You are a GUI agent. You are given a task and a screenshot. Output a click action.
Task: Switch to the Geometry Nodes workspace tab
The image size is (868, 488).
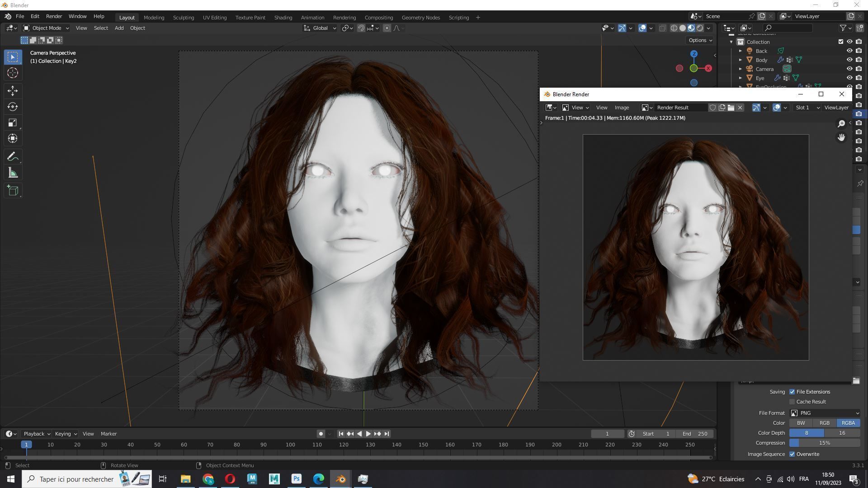(x=421, y=18)
